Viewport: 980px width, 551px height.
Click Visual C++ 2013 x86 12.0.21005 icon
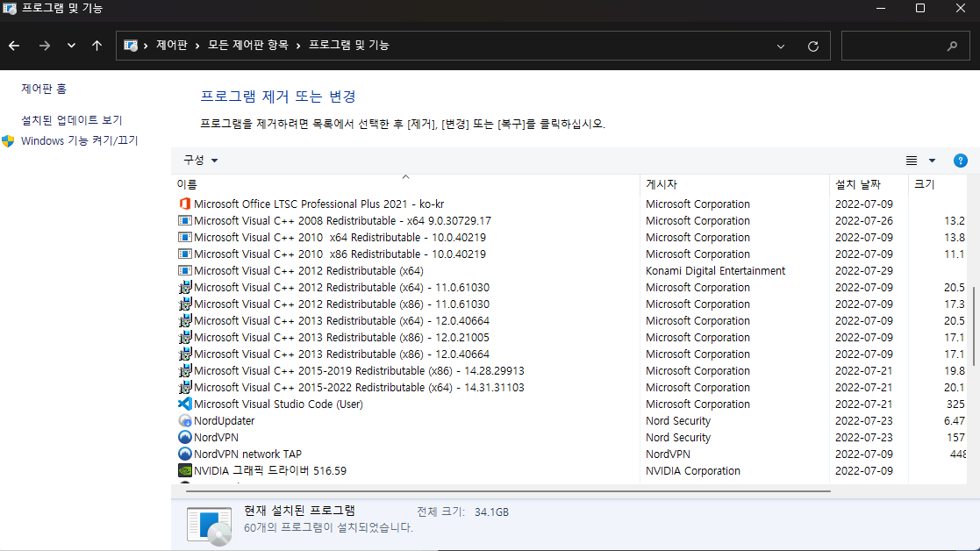pyautogui.click(x=184, y=337)
